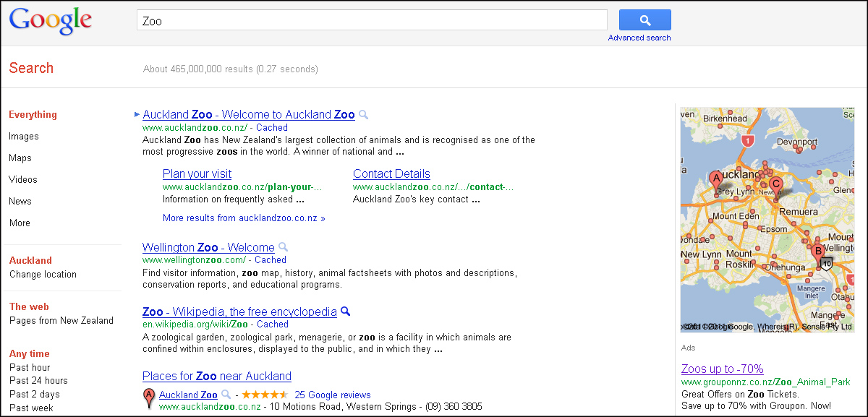This screenshot has height=417, width=868.
Task: Preview Auckland Zoo result via magnifier icon
Action: coord(364,115)
